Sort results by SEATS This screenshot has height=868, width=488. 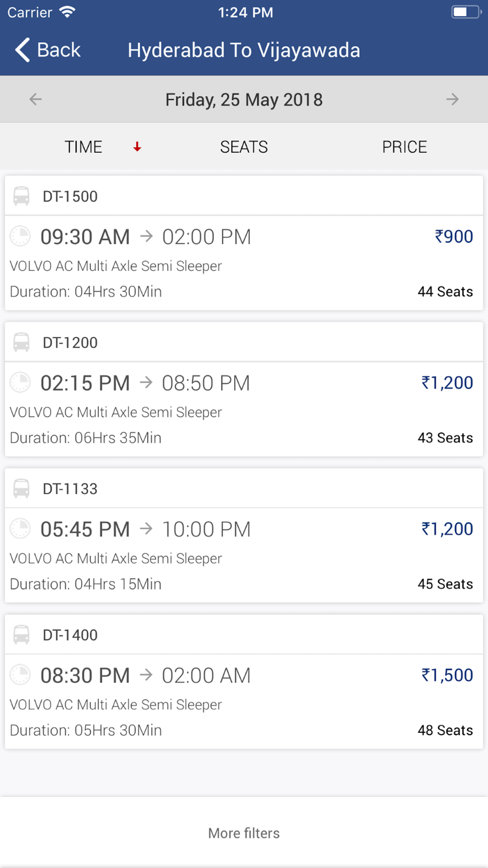tap(244, 146)
